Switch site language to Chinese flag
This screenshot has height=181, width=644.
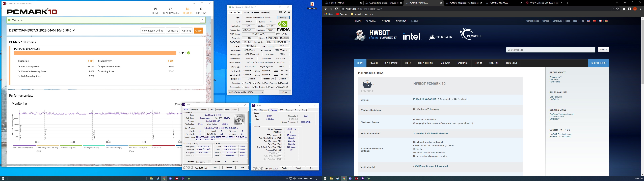click(595, 21)
